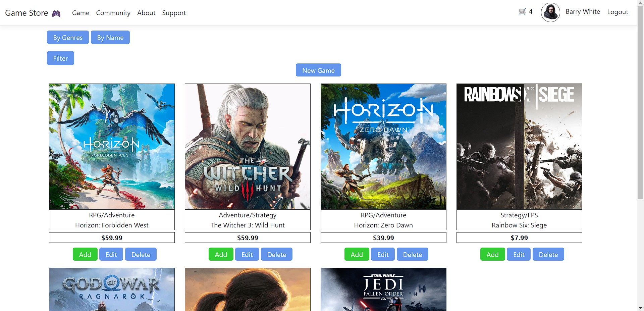
Task: Create a New Game entry
Action: [x=318, y=70]
